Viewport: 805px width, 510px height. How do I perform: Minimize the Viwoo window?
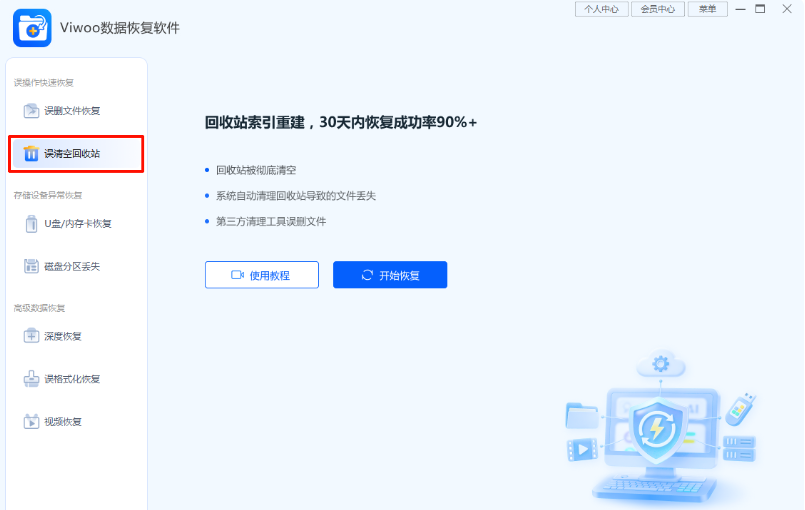coord(740,9)
